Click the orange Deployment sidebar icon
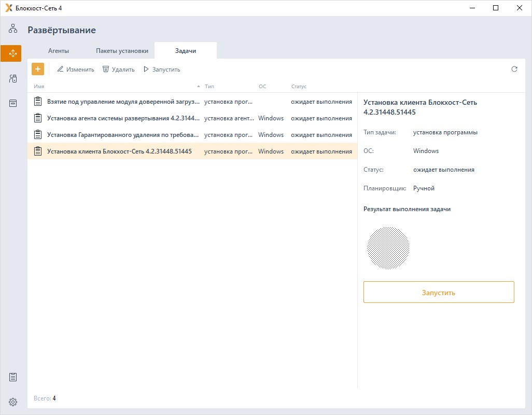The height and width of the screenshot is (415, 532). [x=13, y=53]
